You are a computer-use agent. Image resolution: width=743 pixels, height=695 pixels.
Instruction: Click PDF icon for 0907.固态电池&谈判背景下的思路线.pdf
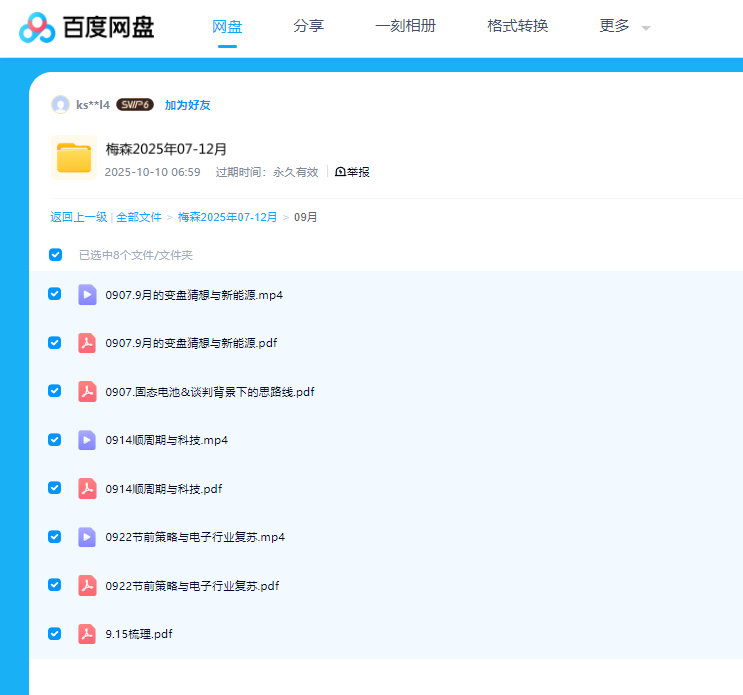[88, 392]
